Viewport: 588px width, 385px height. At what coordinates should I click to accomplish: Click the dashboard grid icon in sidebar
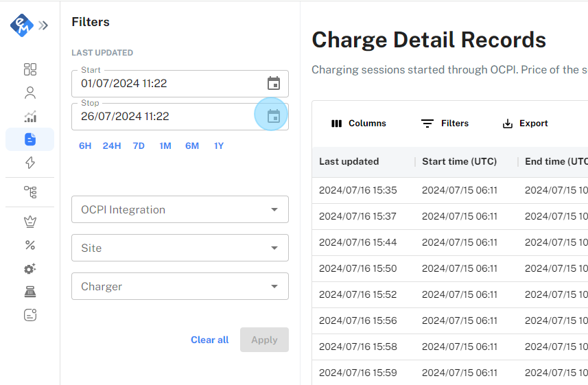click(30, 69)
